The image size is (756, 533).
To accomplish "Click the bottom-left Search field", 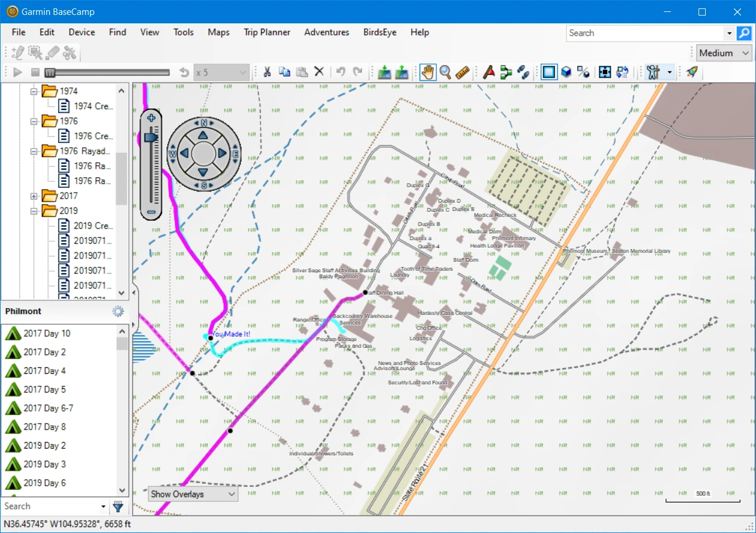I will (51, 506).
